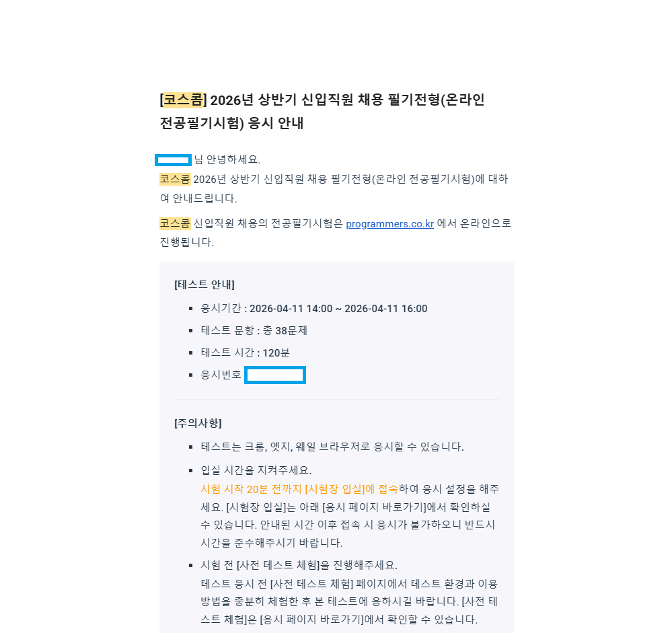Click the 시험 전 [사전 테스트 체험] line

pos(299,565)
